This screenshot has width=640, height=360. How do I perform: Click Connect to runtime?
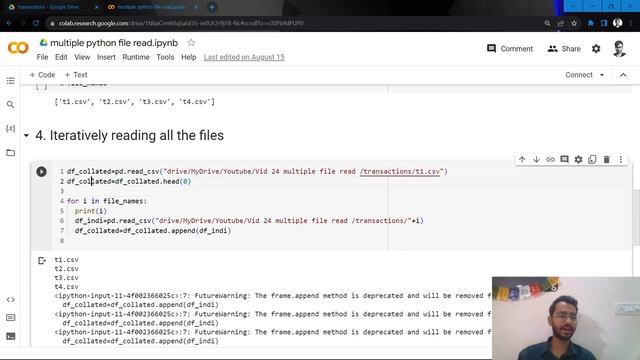pos(579,75)
